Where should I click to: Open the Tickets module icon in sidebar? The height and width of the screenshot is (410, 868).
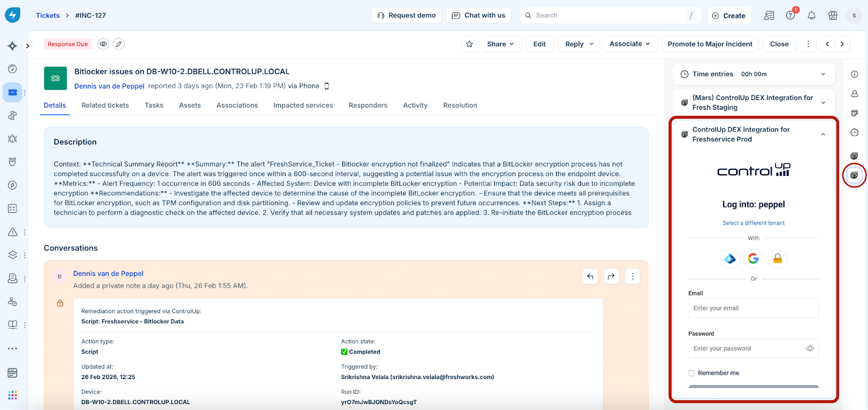coord(12,92)
